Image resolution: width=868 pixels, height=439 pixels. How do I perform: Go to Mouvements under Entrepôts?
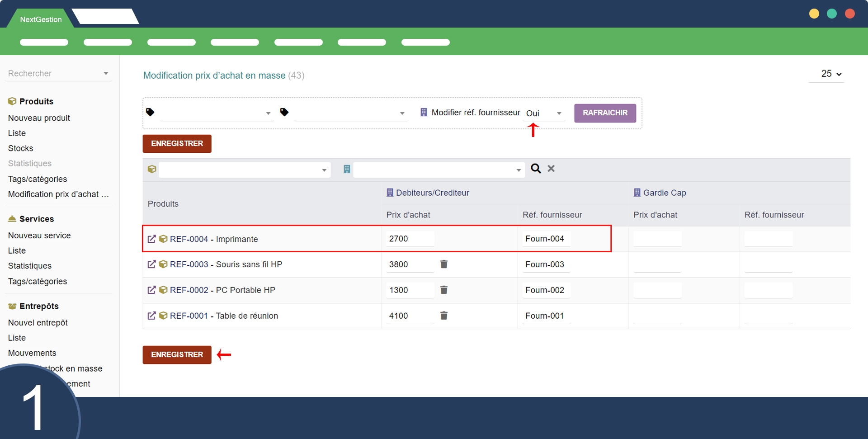coord(32,353)
